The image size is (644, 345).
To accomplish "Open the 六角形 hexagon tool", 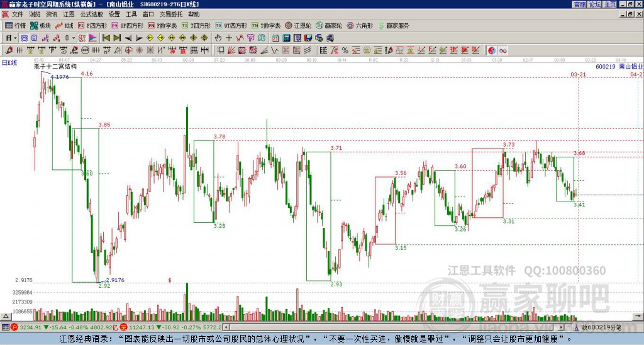I will (x=360, y=25).
